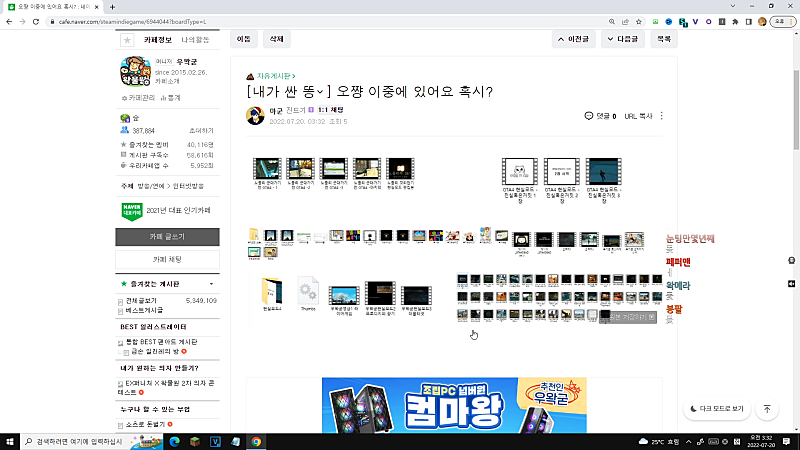Viewport: 800px width, 450px height.
Task: Click the scroll-to-top arrow button
Action: pyautogui.click(x=767, y=409)
